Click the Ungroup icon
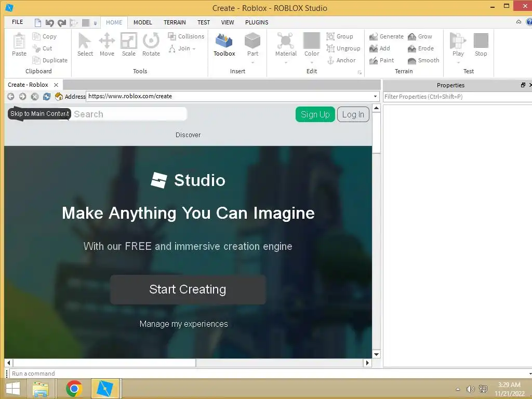The image size is (532, 399). click(330, 48)
